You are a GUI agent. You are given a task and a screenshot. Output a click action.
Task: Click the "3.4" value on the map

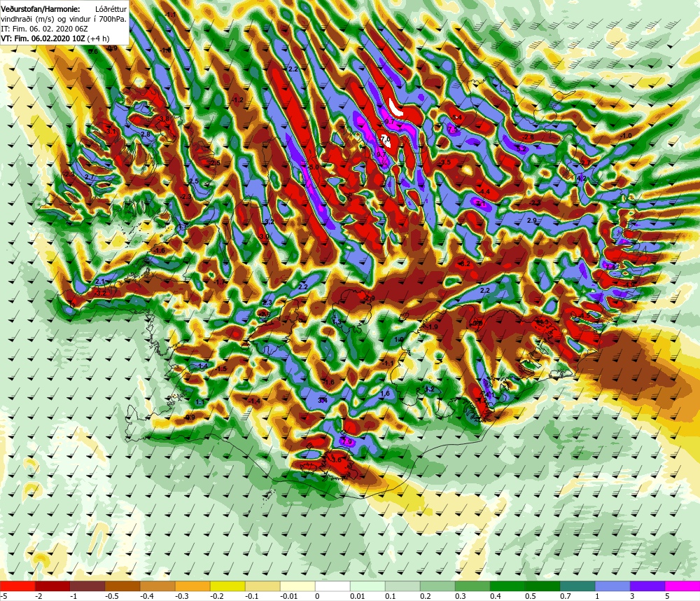pyautogui.click(x=322, y=401)
